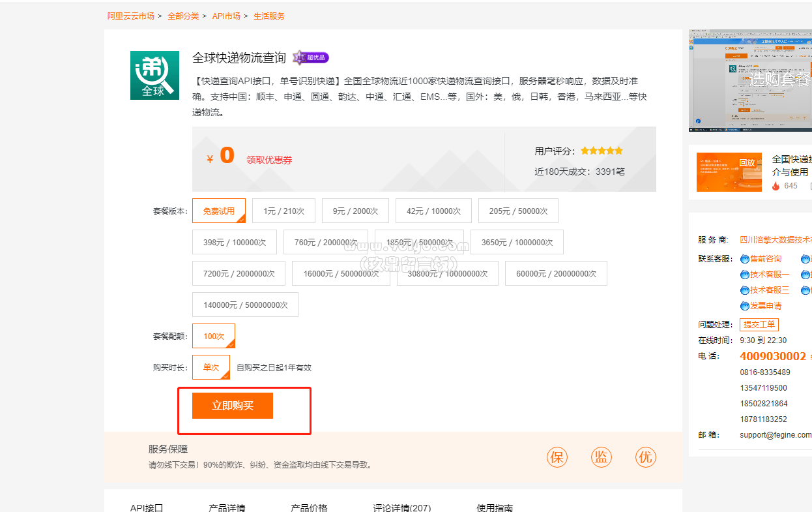Screen dimensions: 812x512
Task: Select the 免费试用 package option
Action: 219,211
